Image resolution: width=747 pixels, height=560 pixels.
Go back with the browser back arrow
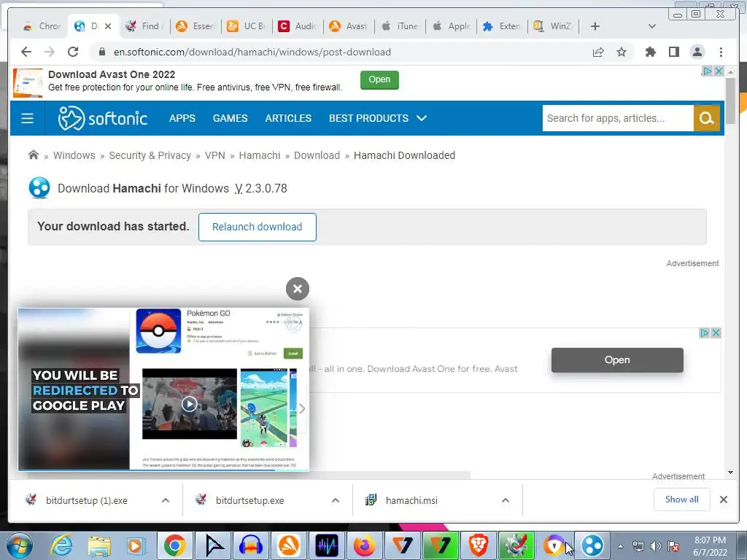tap(26, 52)
